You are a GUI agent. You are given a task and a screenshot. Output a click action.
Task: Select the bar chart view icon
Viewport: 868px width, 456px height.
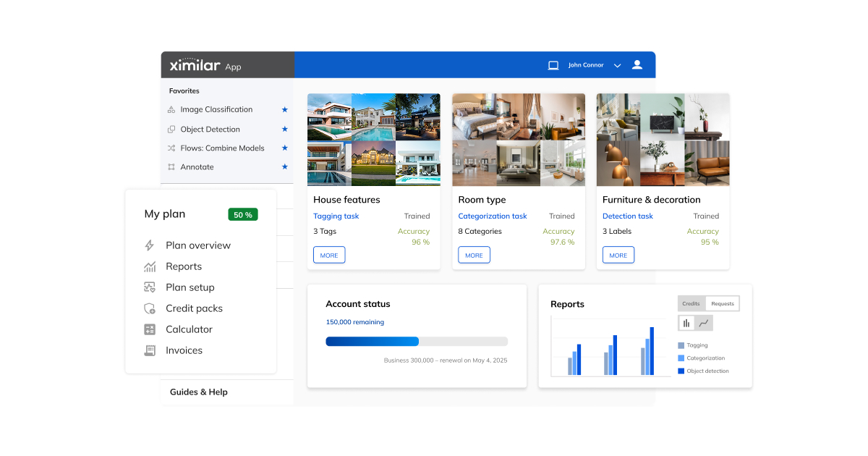click(x=686, y=323)
